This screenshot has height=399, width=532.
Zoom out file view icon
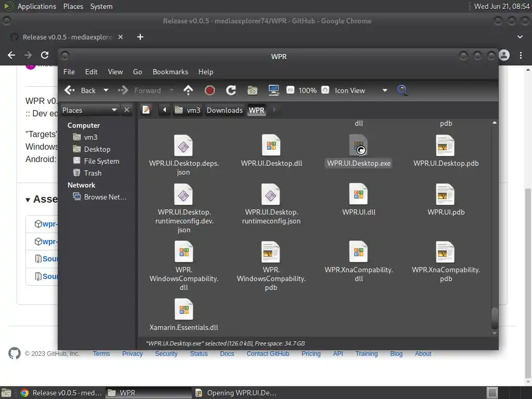290,90
